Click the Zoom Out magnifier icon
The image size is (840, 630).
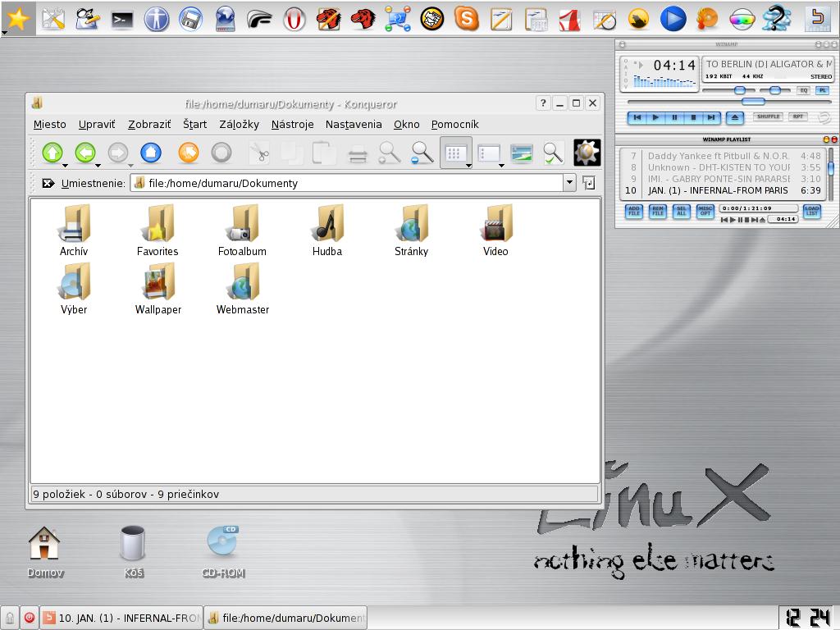click(422, 153)
